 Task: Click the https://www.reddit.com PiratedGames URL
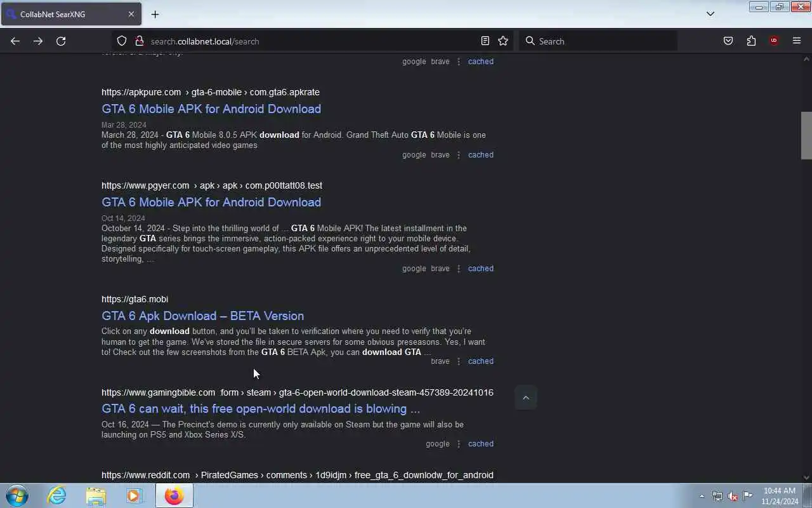297,475
